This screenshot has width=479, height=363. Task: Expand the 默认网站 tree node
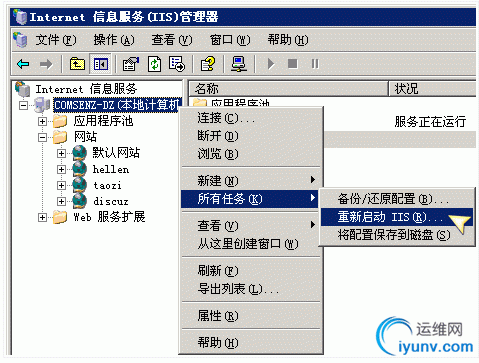(61, 153)
